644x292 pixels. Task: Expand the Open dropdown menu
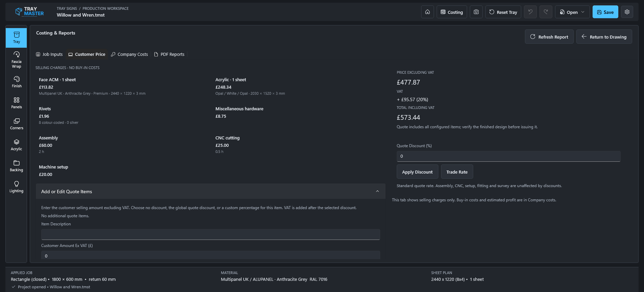[572, 12]
